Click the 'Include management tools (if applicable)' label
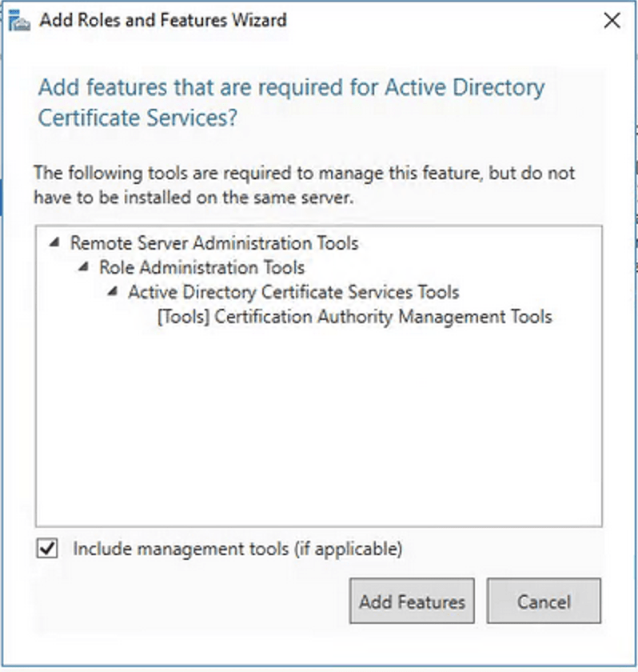This screenshot has width=638, height=672. pyautogui.click(x=237, y=549)
